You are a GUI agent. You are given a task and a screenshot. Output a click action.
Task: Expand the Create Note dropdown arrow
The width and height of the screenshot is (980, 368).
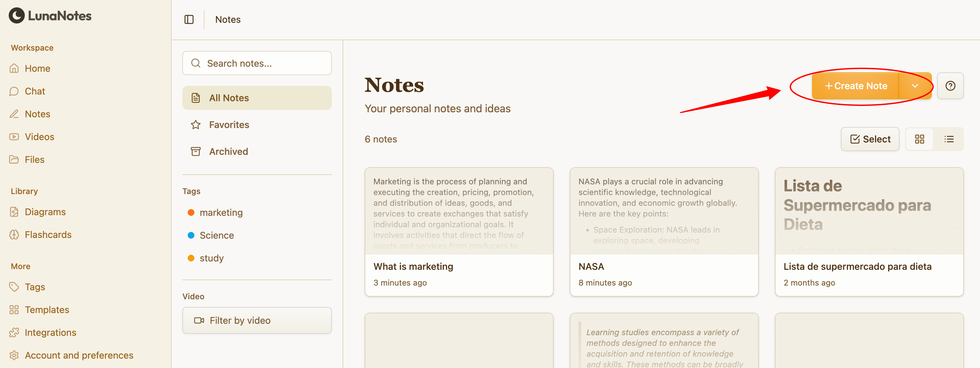915,86
